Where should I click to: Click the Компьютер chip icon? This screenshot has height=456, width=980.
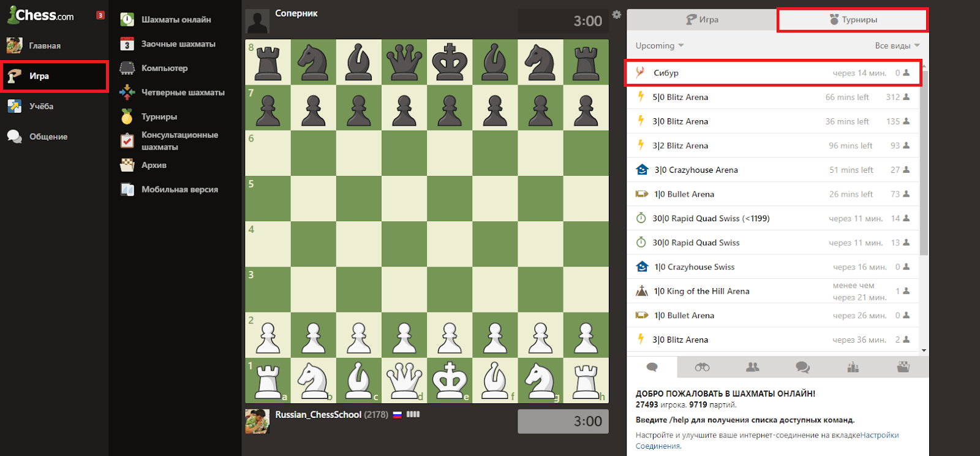coord(127,68)
